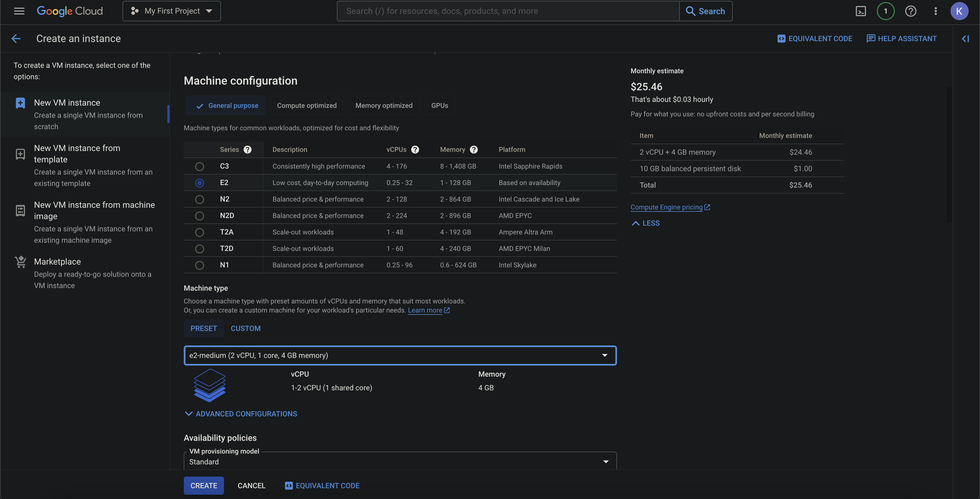The height and width of the screenshot is (499, 980).
Task: Open the Learn more link
Action: [x=429, y=311]
